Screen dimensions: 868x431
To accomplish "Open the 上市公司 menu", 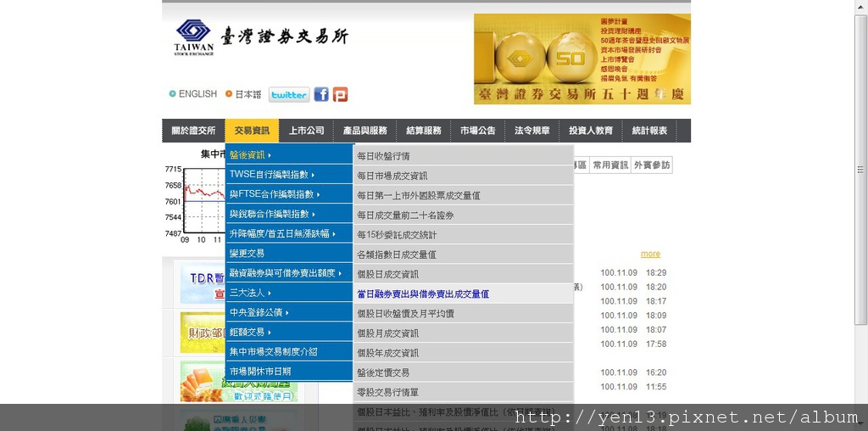I will tap(306, 131).
